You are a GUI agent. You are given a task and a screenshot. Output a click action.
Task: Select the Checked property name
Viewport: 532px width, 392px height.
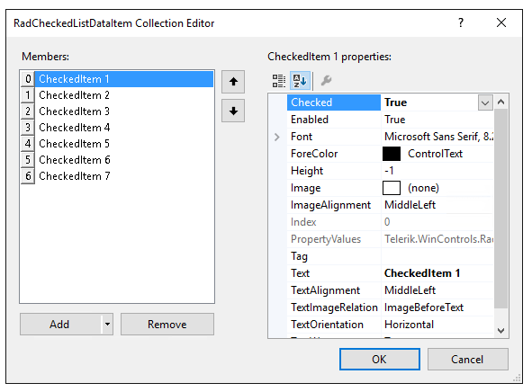pos(334,102)
